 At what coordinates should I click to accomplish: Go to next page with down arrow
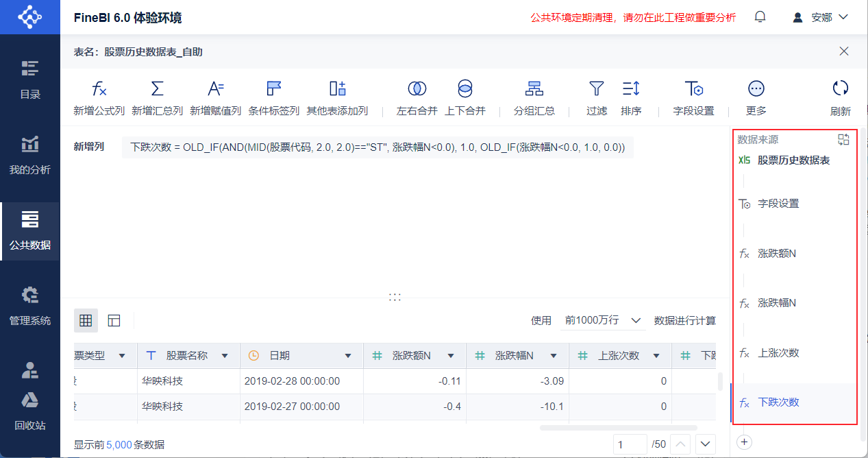click(706, 444)
